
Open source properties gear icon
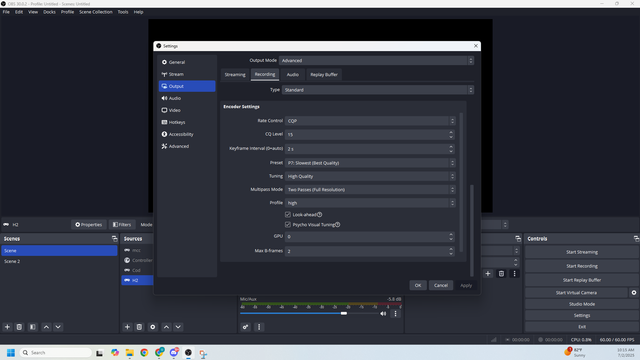153,327
